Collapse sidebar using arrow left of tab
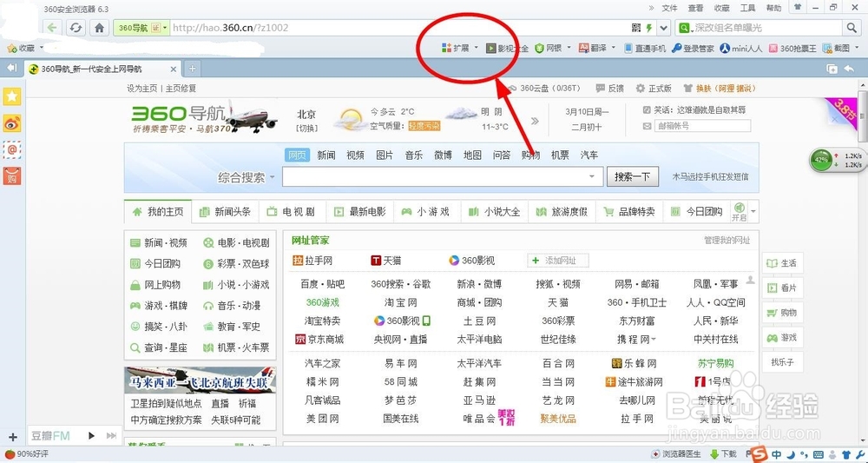This screenshot has height=463, width=868. point(11,68)
